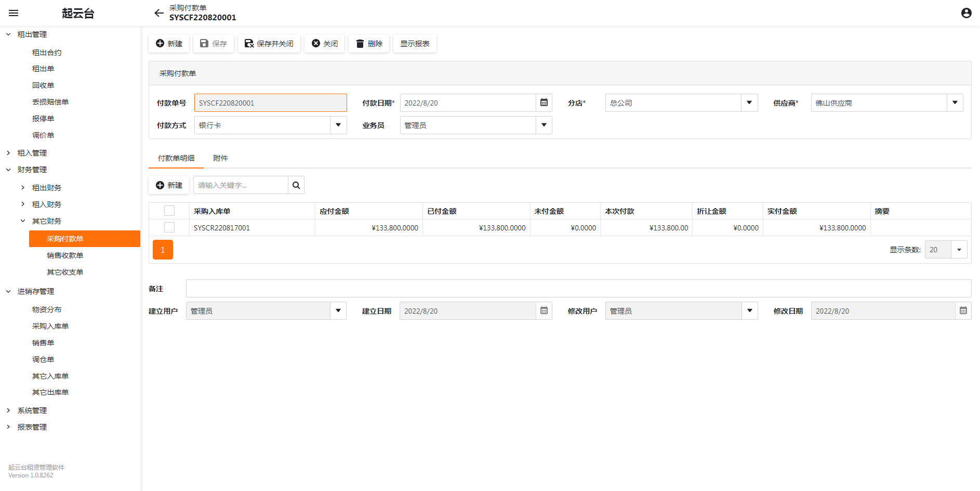
Task: Open the hamburger menu icon
Action: pyautogui.click(x=14, y=13)
